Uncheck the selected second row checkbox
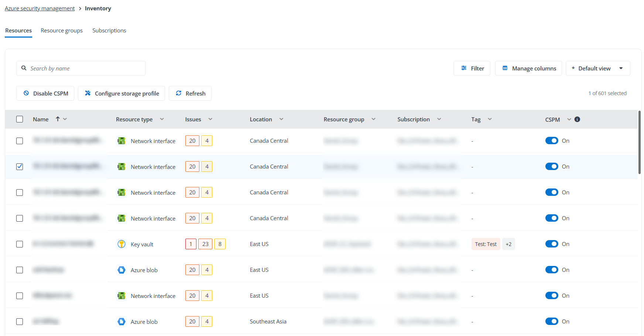Viewport: 644px width, 336px height. pyautogui.click(x=20, y=166)
